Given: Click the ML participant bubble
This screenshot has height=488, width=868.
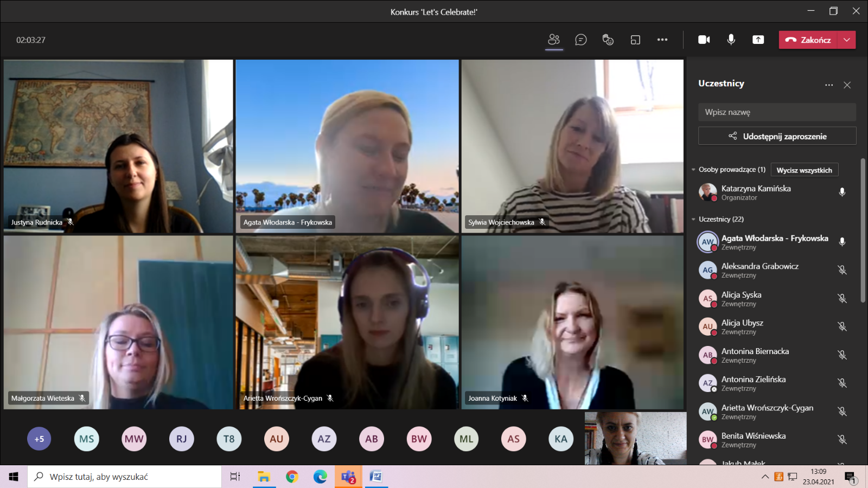Looking at the screenshot, I should 467,439.
